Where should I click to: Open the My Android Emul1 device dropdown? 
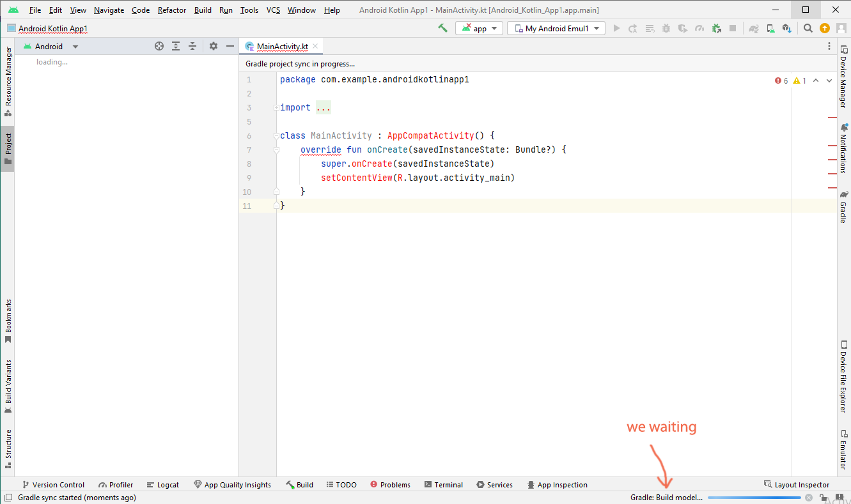pos(556,28)
